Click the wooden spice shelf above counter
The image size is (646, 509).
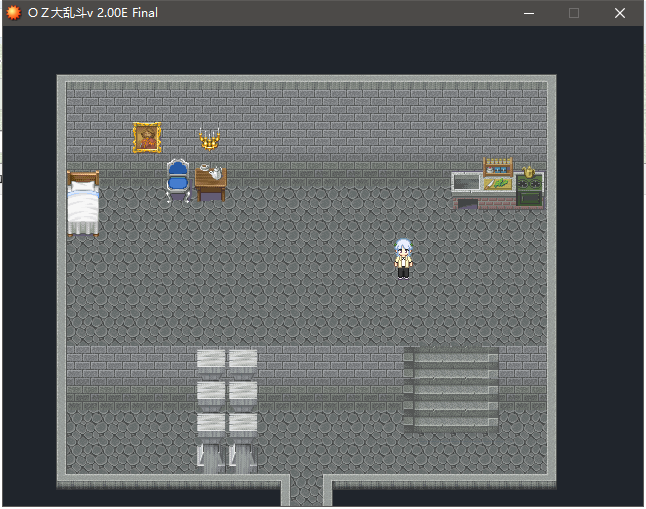click(498, 167)
